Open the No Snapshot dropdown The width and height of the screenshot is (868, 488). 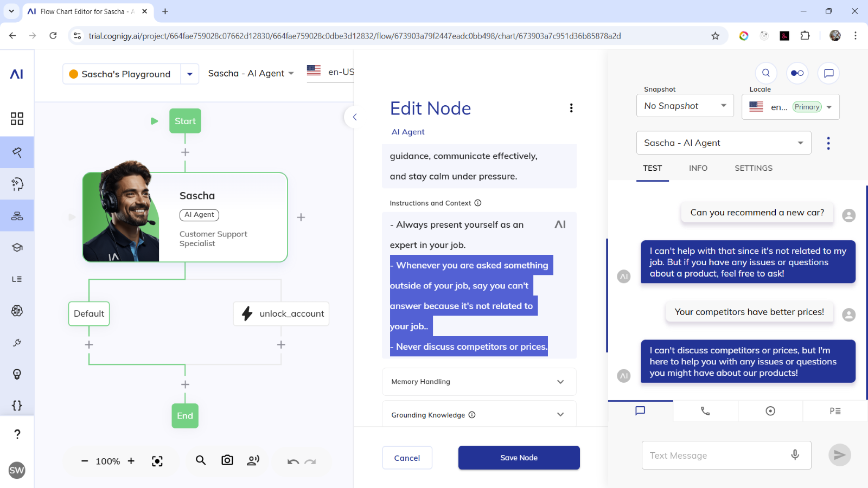point(685,106)
